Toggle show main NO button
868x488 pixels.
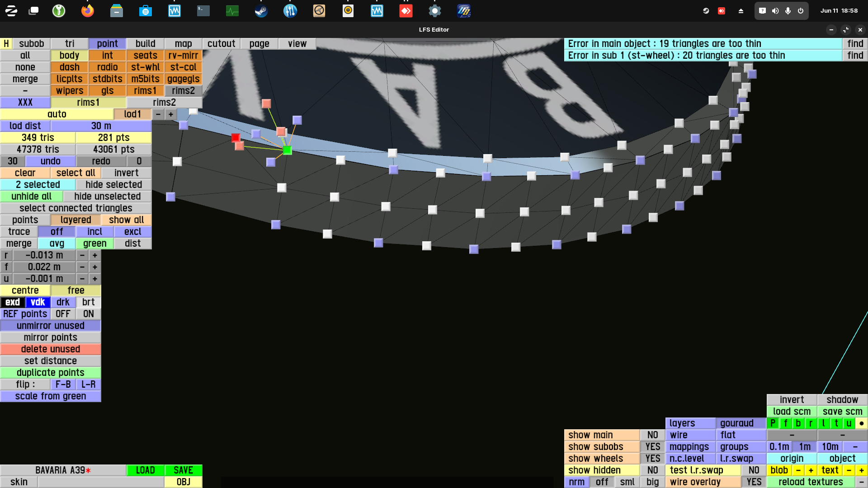click(x=652, y=435)
